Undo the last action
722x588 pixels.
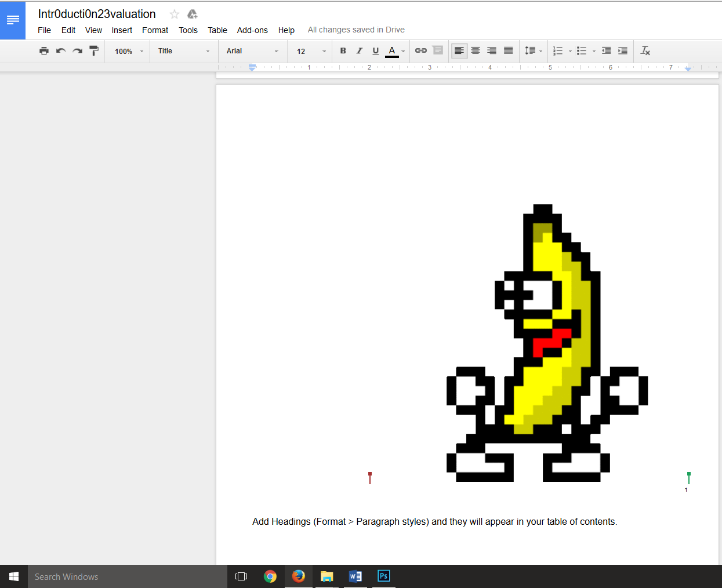(x=61, y=51)
